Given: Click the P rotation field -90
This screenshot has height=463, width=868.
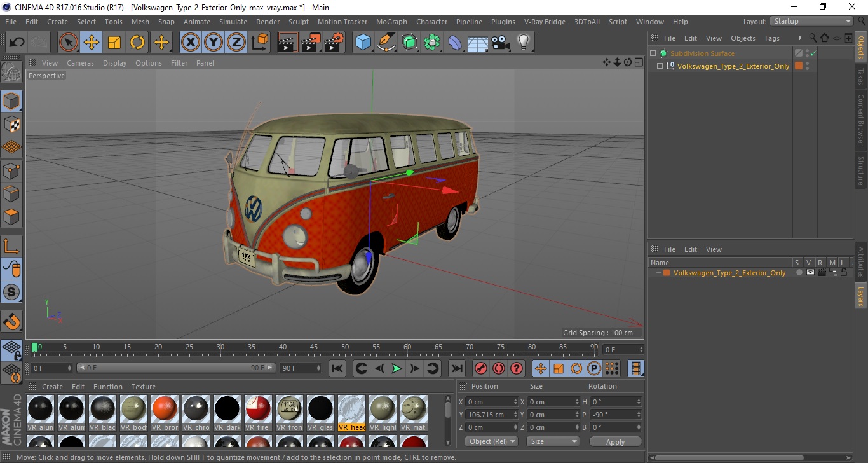Looking at the screenshot, I should (616, 415).
